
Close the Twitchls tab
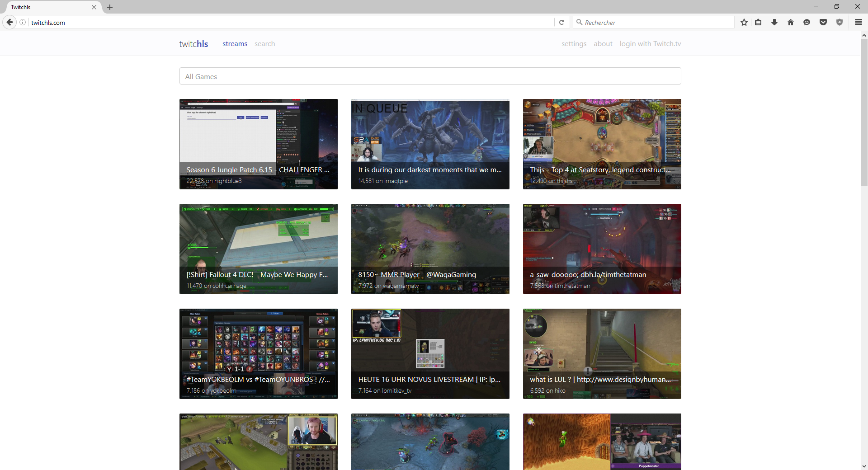pos(94,7)
